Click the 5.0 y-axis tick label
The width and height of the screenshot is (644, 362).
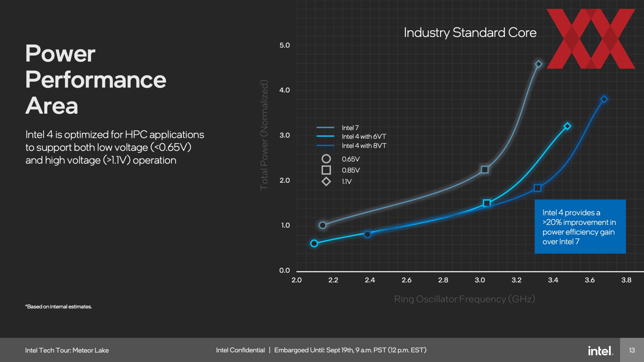[x=284, y=45]
